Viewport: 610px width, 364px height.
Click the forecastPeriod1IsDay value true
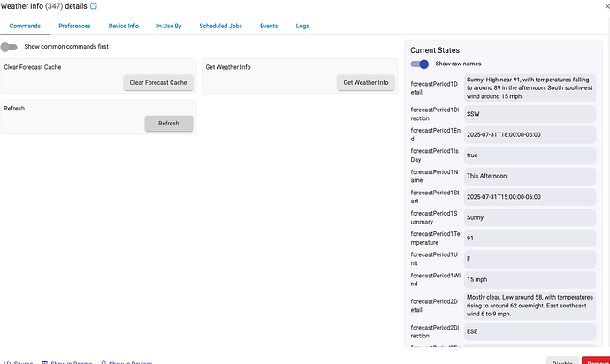530,155
